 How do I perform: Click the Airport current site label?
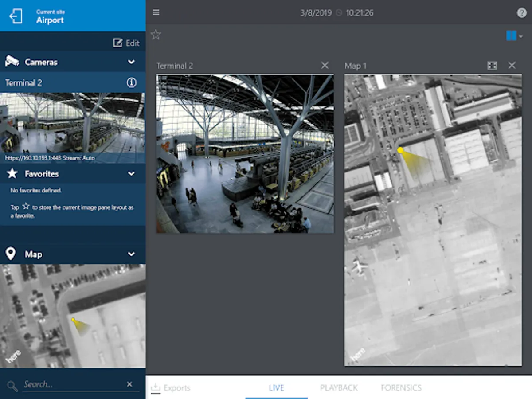point(50,20)
